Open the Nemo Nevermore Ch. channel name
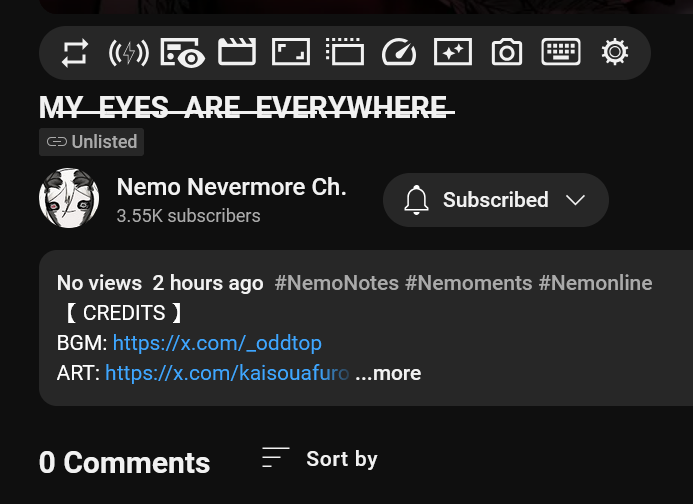Screen dimensions: 693x504 coord(232,187)
